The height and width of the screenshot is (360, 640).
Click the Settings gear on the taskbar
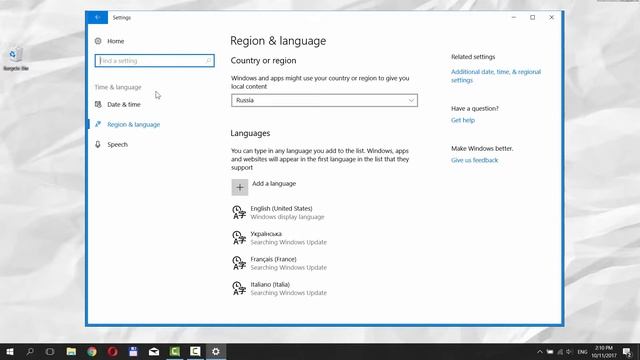[216, 351]
